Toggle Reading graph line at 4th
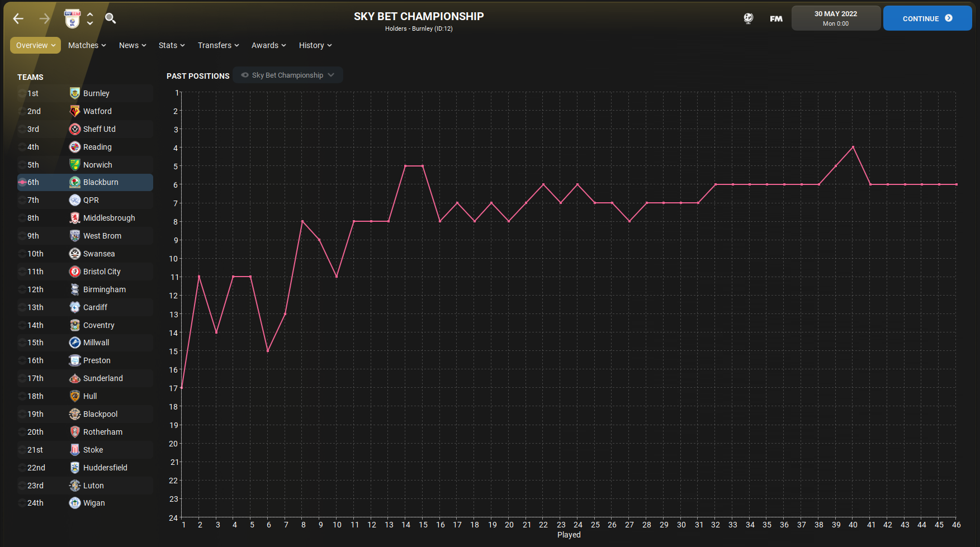The image size is (980, 547). point(22,147)
